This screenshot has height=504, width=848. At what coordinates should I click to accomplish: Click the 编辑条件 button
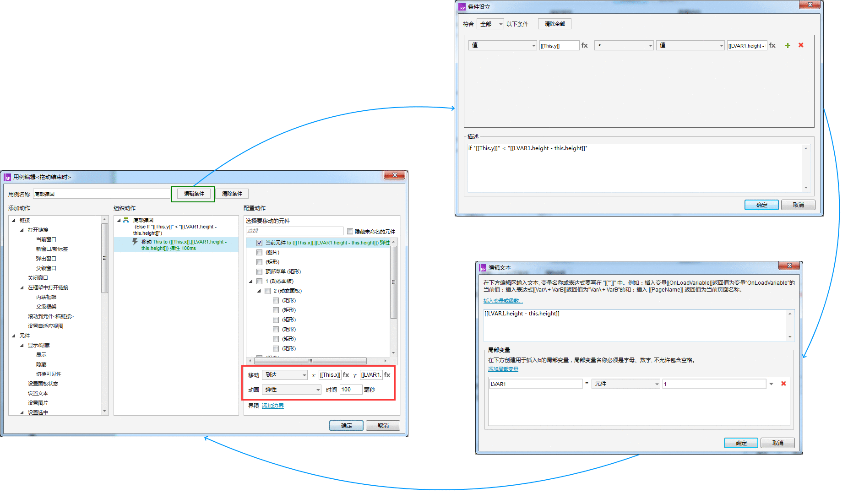point(194,194)
